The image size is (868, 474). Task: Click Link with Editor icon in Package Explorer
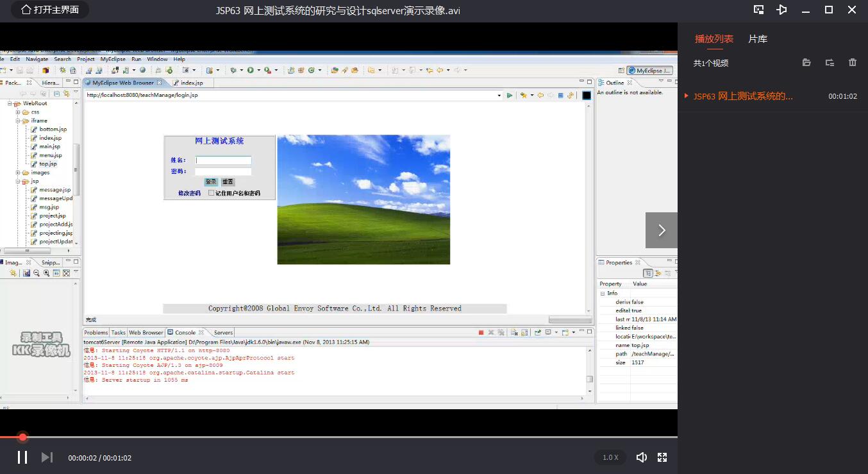(x=65, y=94)
